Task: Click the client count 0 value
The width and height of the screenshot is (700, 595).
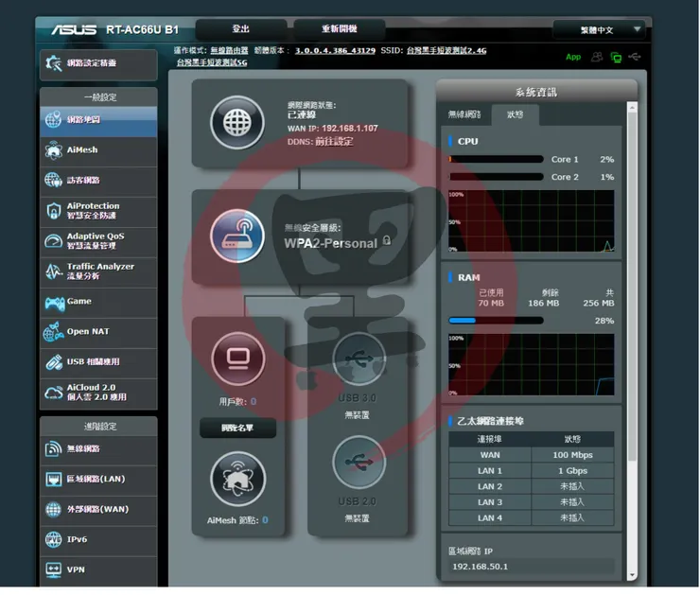Action: (254, 402)
